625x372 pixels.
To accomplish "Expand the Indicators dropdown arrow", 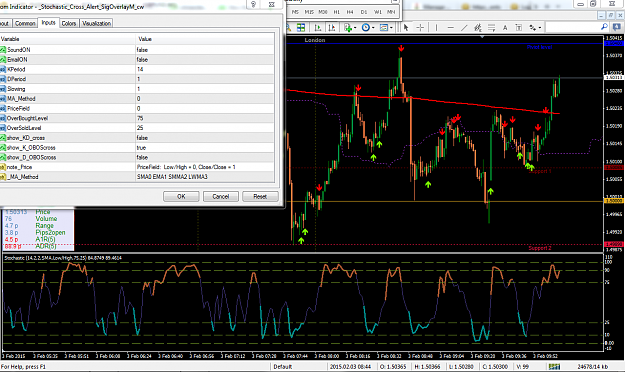I will (354, 28).
